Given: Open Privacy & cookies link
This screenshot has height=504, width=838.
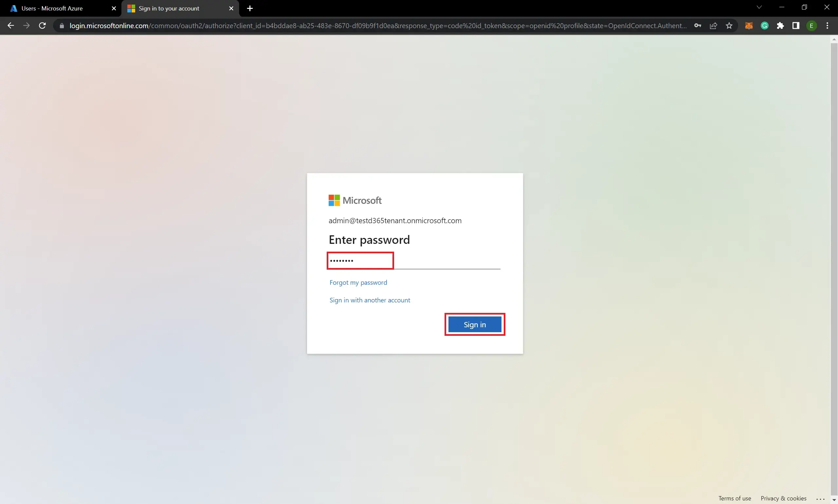Looking at the screenshot, I should coord(783,498).
